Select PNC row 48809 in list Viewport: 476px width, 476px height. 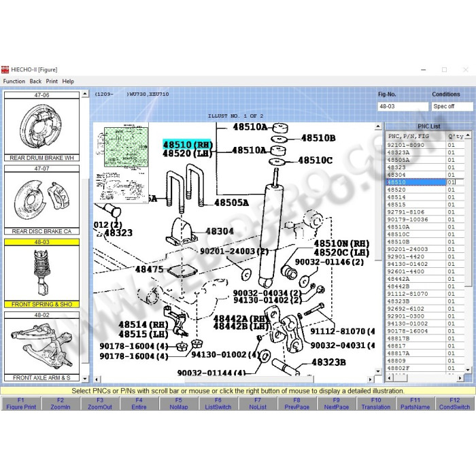[x=425, y=360]
